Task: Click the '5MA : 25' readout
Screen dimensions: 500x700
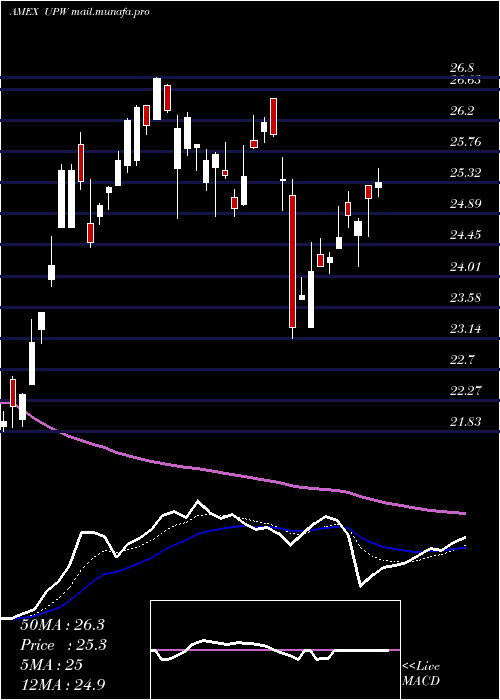Action: click(x=51, y=664)
